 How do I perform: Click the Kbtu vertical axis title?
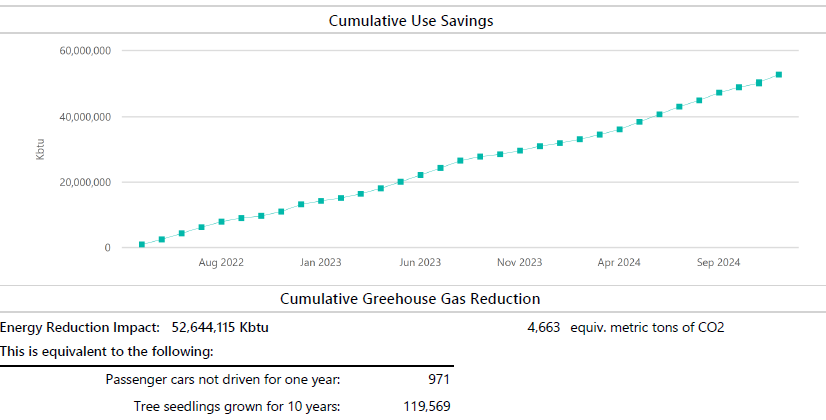point(41,149)
